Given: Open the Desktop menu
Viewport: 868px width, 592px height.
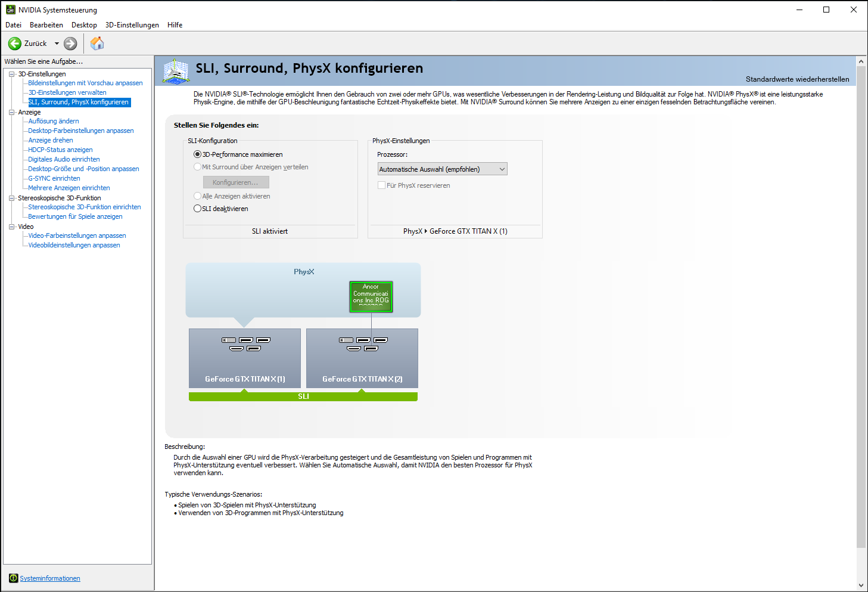Looking at the screenshot, I should coord(84,25).
